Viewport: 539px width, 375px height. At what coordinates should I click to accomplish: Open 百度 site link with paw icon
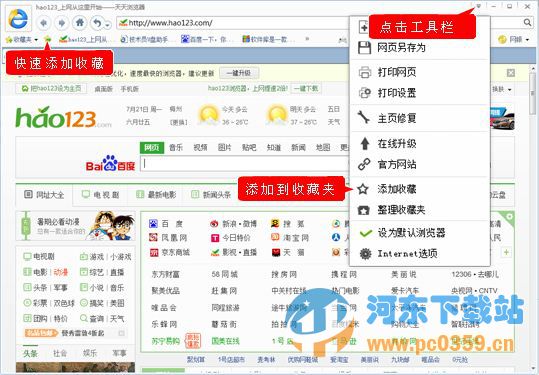click(166, 224)
